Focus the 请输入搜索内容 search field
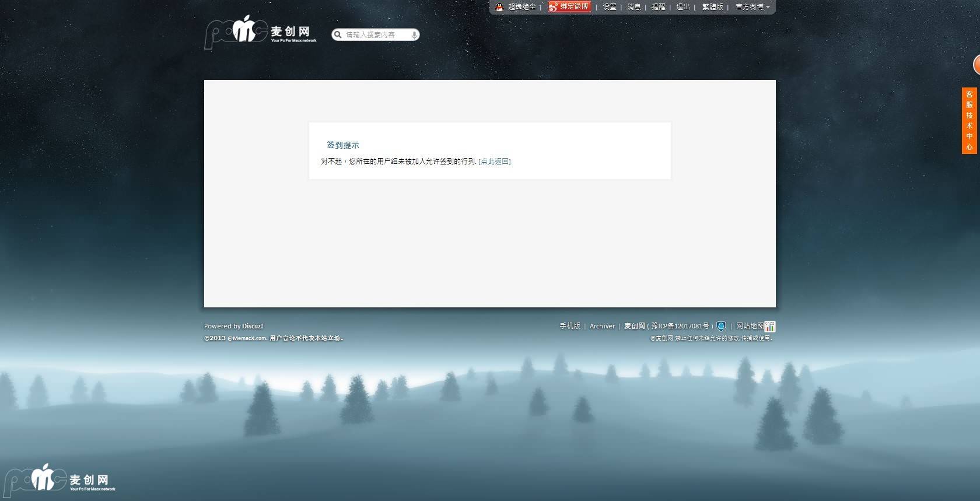 pos(377,35)
